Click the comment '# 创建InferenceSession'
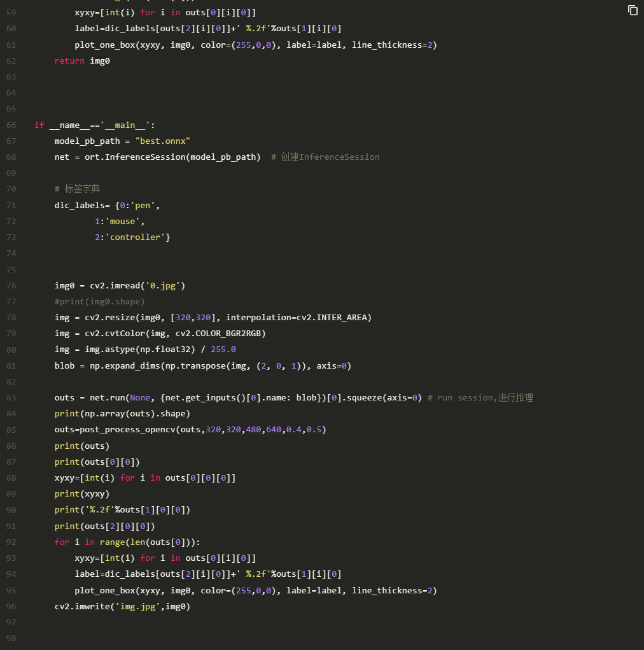644x650 pixels. (325, 157)
